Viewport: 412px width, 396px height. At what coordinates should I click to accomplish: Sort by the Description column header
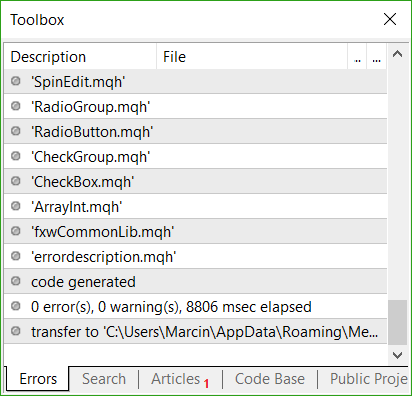coord(80,57)
